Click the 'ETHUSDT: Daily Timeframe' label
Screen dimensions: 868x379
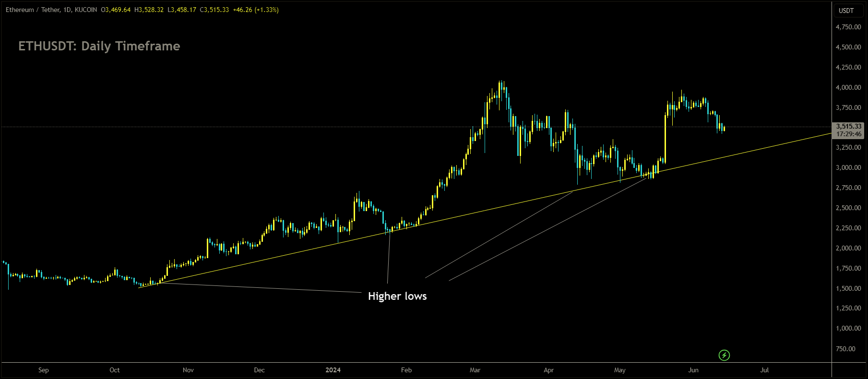[x=99, y=46]
